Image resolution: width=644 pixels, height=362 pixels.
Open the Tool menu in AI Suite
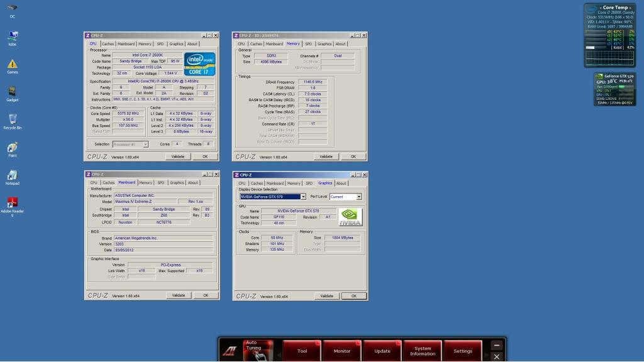click(x=302, y=351)
